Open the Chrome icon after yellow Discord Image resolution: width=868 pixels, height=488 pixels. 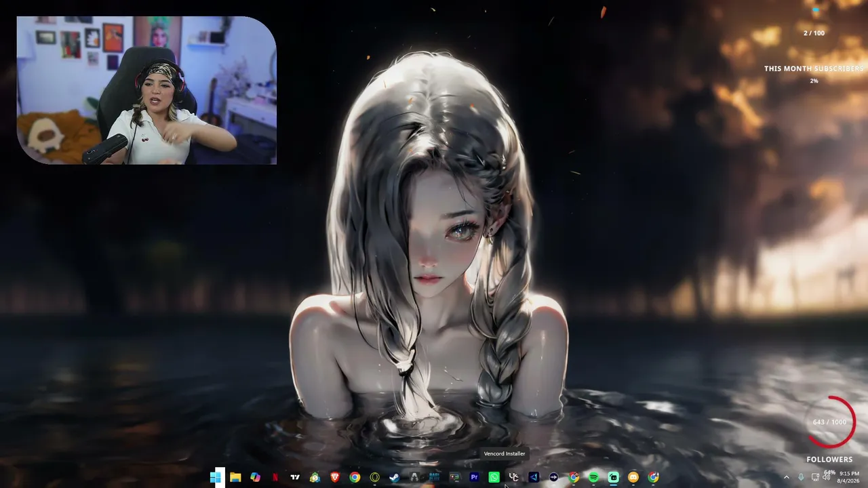click(653, 477)
